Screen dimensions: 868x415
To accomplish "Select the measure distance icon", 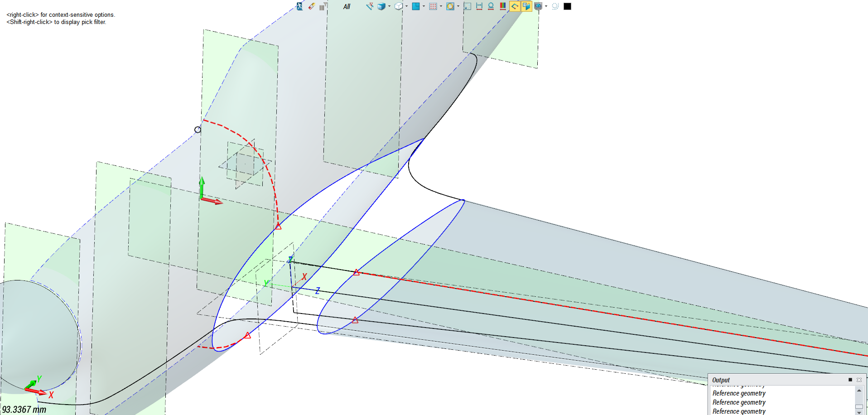I will point(479,6).
